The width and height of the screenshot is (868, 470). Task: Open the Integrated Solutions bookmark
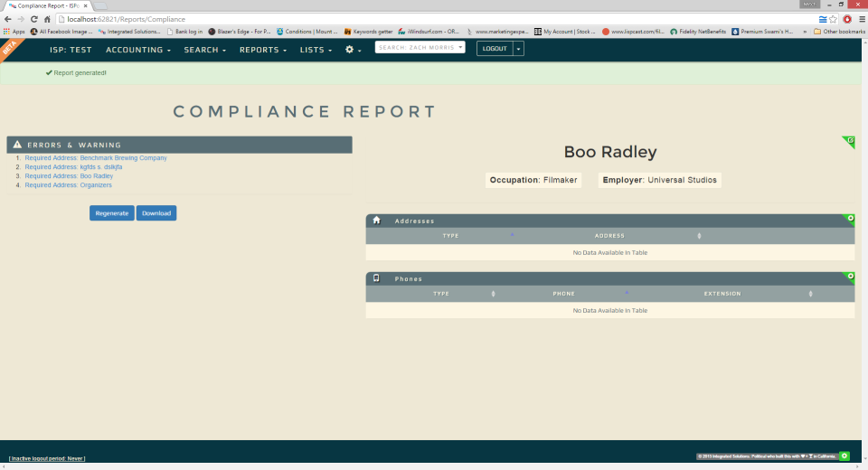coord(129,32)
